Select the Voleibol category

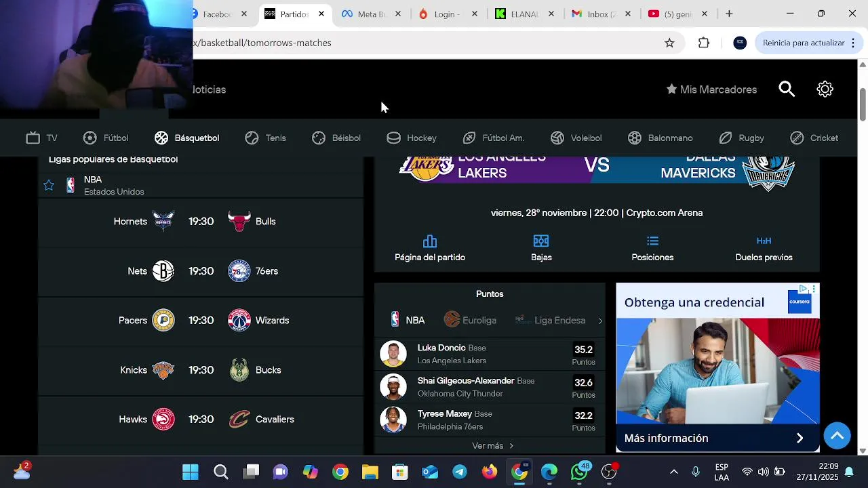pos(576,138)
